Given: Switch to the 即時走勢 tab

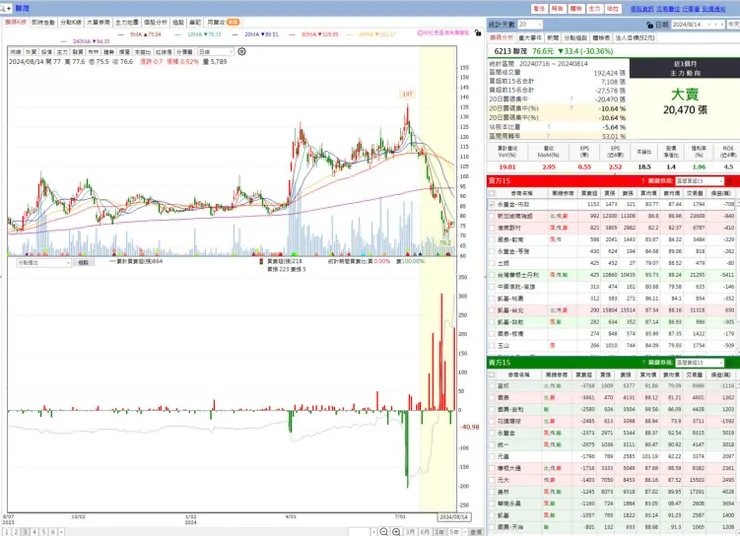Looking at the screenshot, I should [x=43, y=22].
